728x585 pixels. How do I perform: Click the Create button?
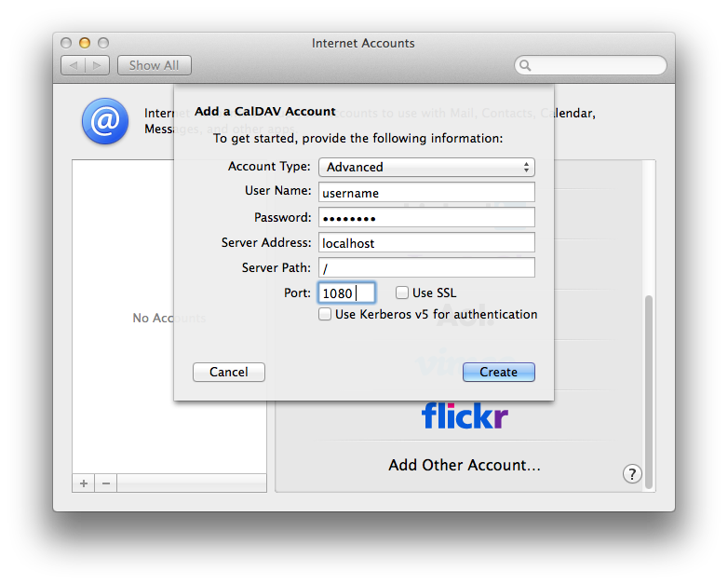pos(498,372)
